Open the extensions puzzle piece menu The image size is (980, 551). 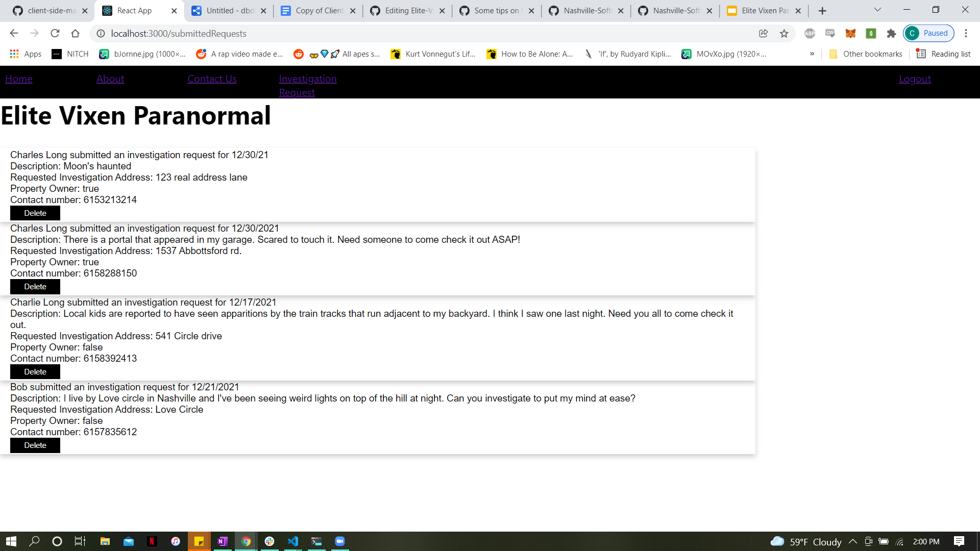[891, 33]
